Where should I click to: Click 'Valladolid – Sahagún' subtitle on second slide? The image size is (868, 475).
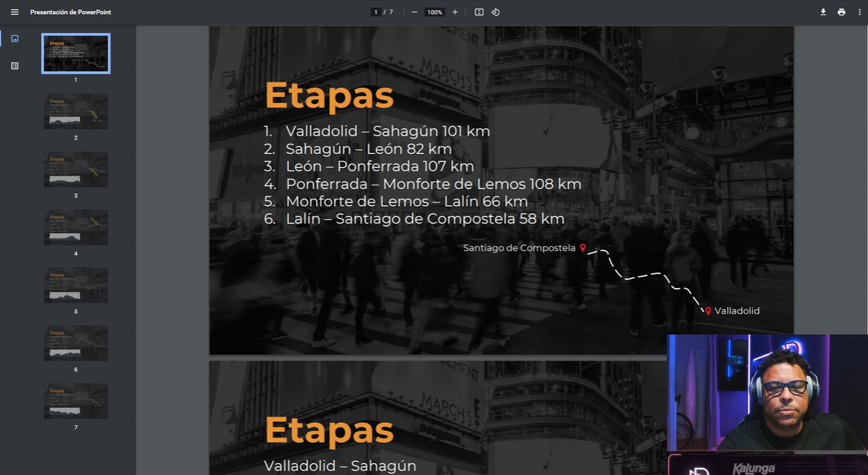coord(340,466)
